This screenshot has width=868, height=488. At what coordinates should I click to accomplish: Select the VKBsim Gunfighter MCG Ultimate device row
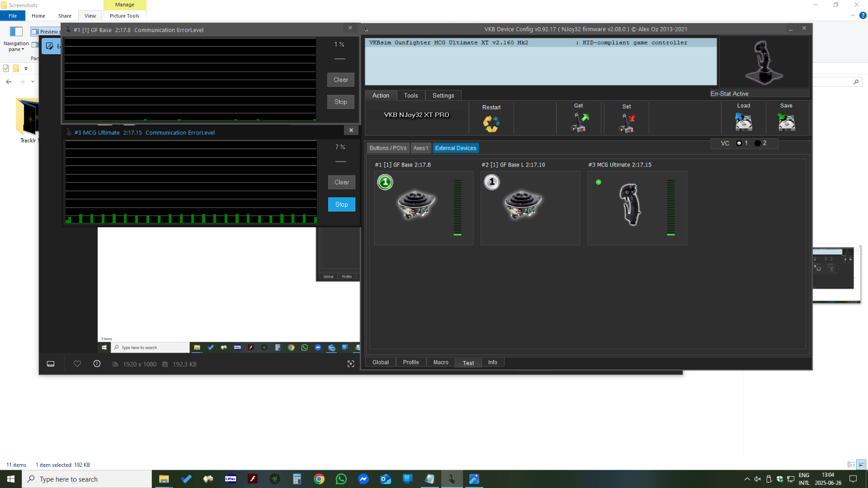pyautogui.click(x=541, y=42)
